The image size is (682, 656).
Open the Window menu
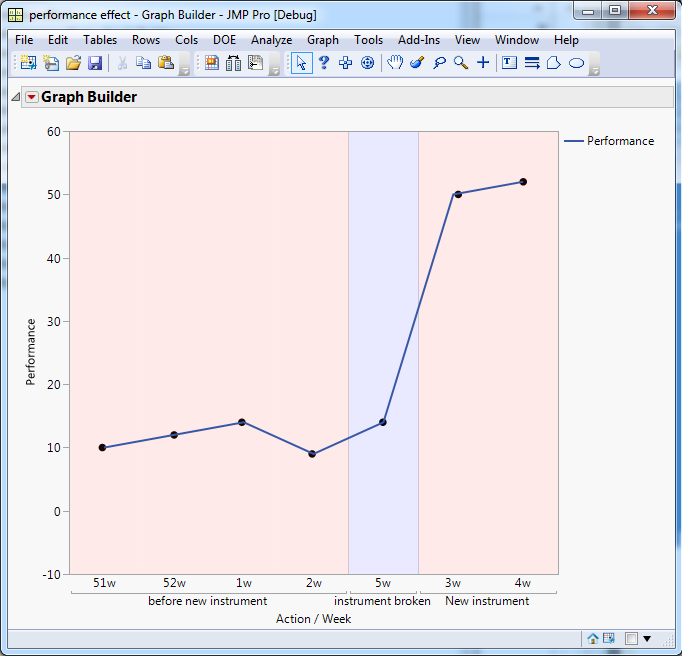click(517, 40)
